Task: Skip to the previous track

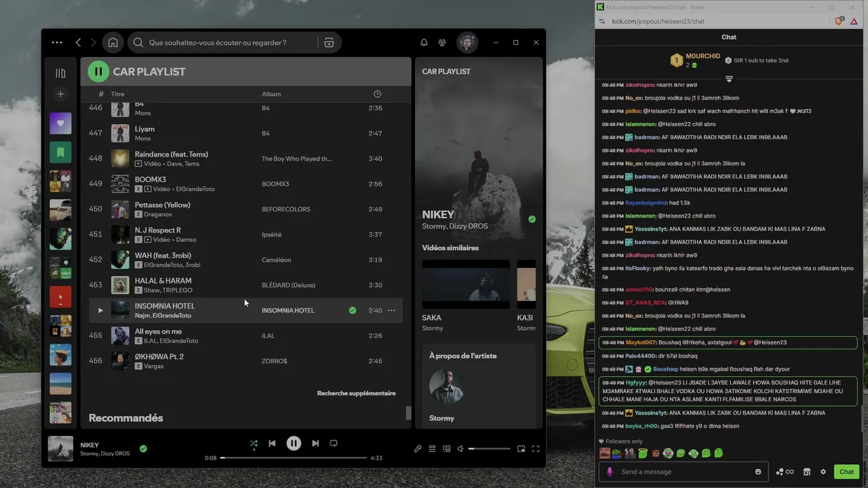Action: [x=272, y=443]
